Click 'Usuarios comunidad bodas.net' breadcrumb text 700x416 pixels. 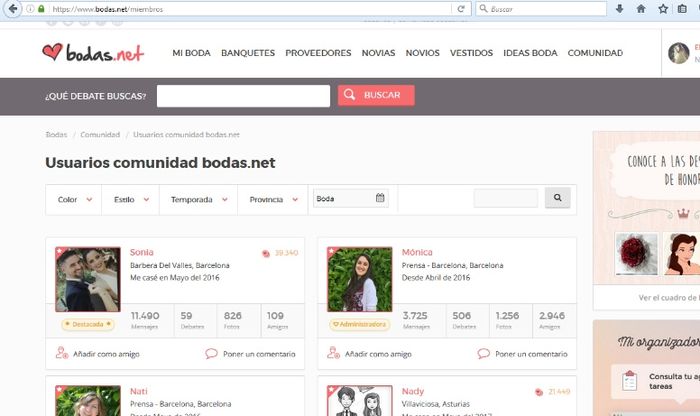[x=186, y=134]
